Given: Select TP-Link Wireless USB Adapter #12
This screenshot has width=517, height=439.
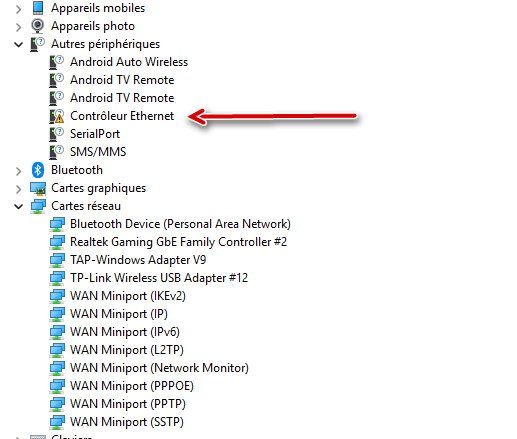Looking at the screenshot, I should point(159,278).
